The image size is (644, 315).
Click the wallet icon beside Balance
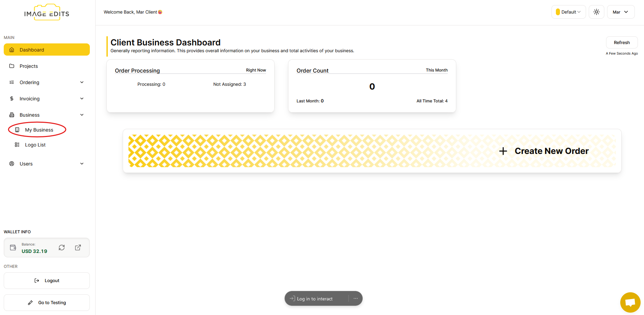click(x=13, y=248)
